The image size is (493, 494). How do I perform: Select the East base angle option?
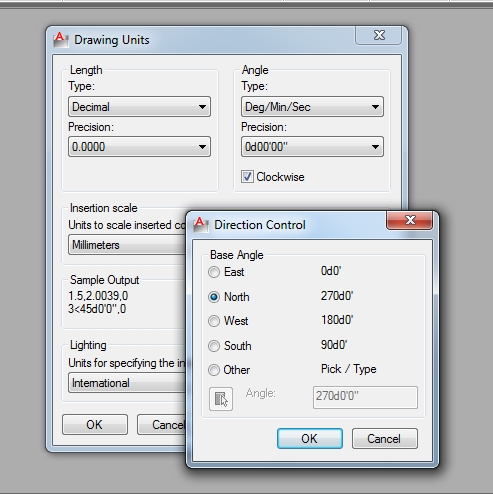[214, 272]
